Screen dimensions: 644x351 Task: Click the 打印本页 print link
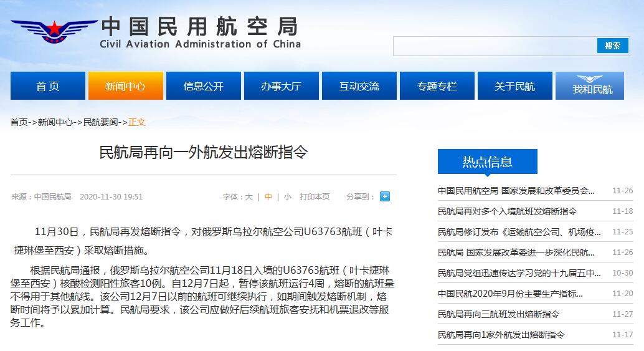pos(315,197)
